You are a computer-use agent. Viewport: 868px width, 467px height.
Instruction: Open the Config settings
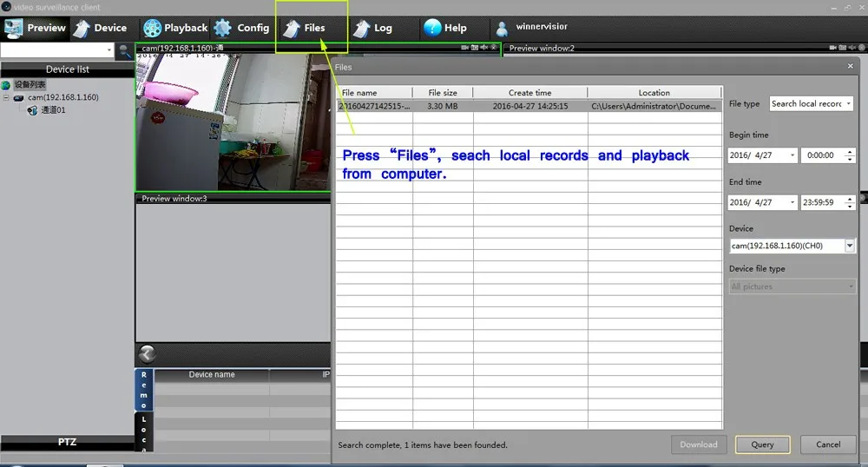pyautogui.click(x=241, y=28)
